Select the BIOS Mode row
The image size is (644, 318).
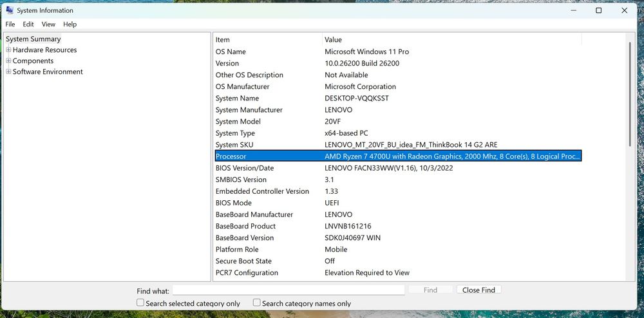398,203
